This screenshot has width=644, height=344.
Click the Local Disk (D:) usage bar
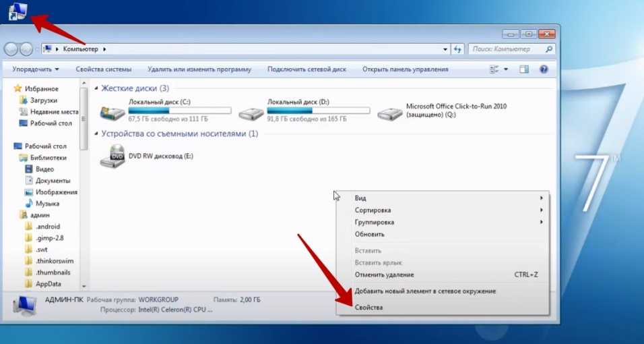click(319, 110)
